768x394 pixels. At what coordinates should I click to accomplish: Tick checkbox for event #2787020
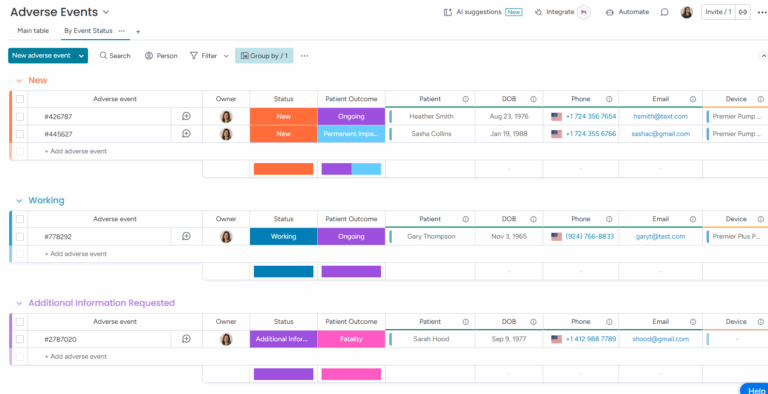click(20, 339)
